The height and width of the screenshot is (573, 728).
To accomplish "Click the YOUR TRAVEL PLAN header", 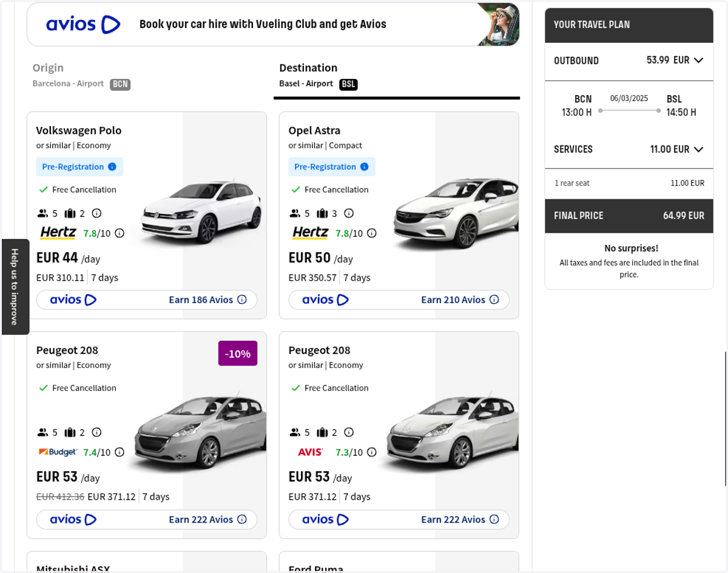I will 629,25.
